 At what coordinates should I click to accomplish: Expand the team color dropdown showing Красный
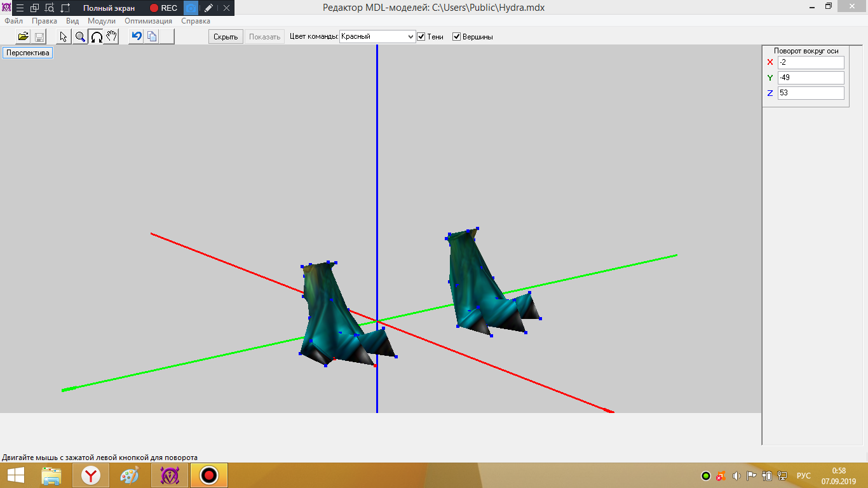click(x=377, y=37)
